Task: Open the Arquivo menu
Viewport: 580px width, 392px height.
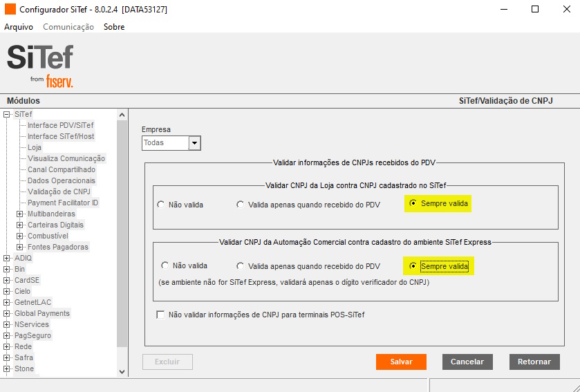Action: pos(19,27)
